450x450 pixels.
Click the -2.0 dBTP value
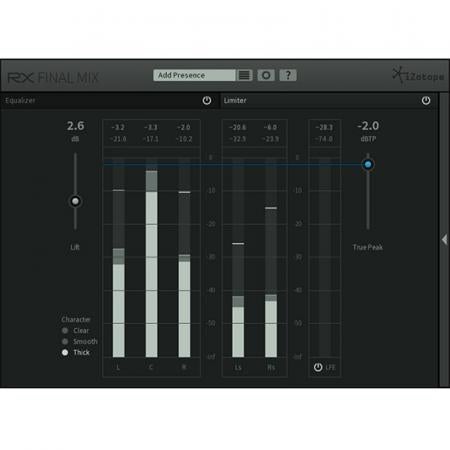[368, 126]
